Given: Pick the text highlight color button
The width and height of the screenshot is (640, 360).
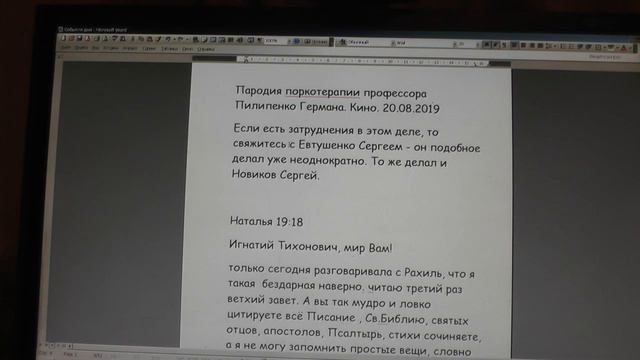Looking at the screenshot, I should pyautogui.click(x=611, y=47).
